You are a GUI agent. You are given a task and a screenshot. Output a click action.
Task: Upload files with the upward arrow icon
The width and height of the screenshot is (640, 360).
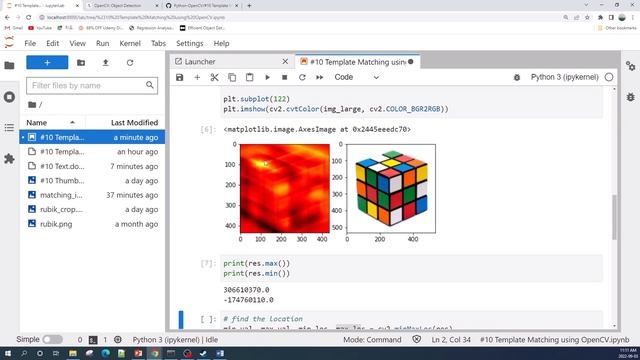point(105,62)
